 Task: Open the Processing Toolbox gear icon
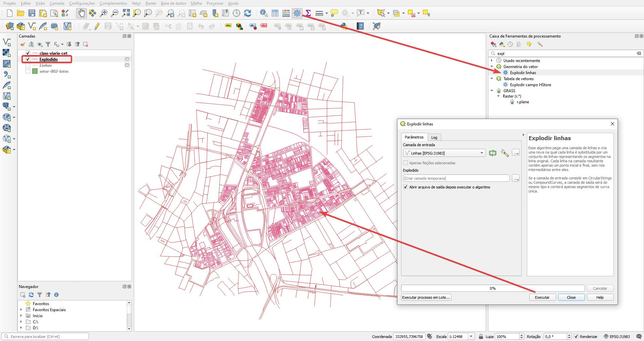pos(297,13)
